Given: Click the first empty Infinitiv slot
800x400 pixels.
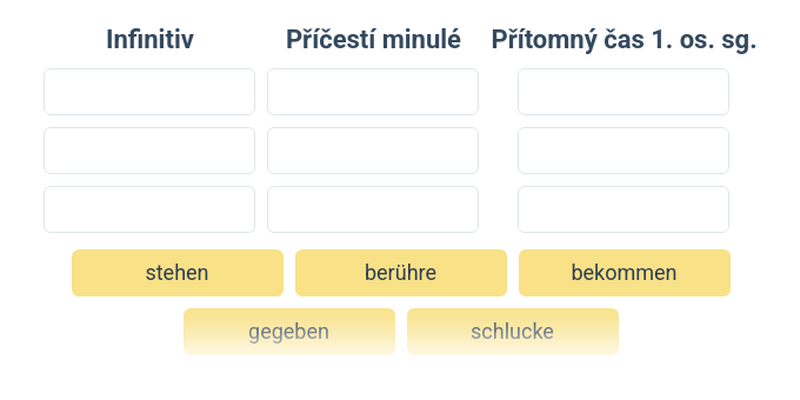Looking at the screenshot, I should tap(149, 92).
